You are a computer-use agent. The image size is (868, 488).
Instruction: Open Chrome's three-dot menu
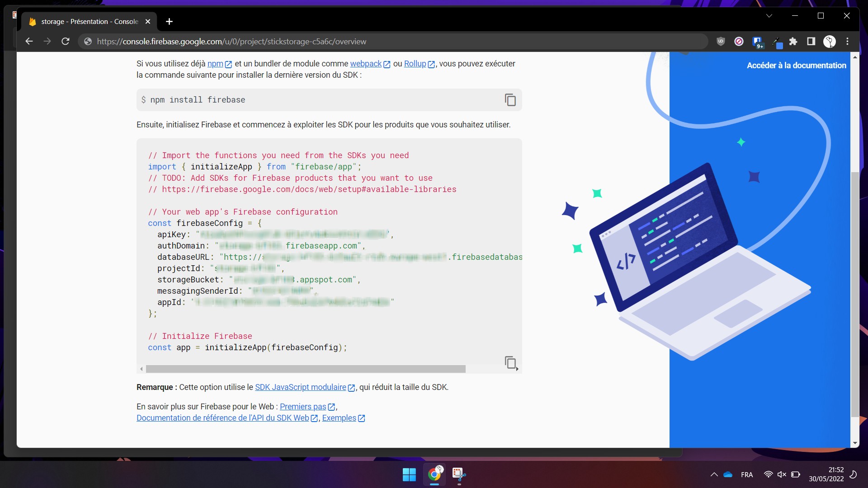(x=848, y=42)
